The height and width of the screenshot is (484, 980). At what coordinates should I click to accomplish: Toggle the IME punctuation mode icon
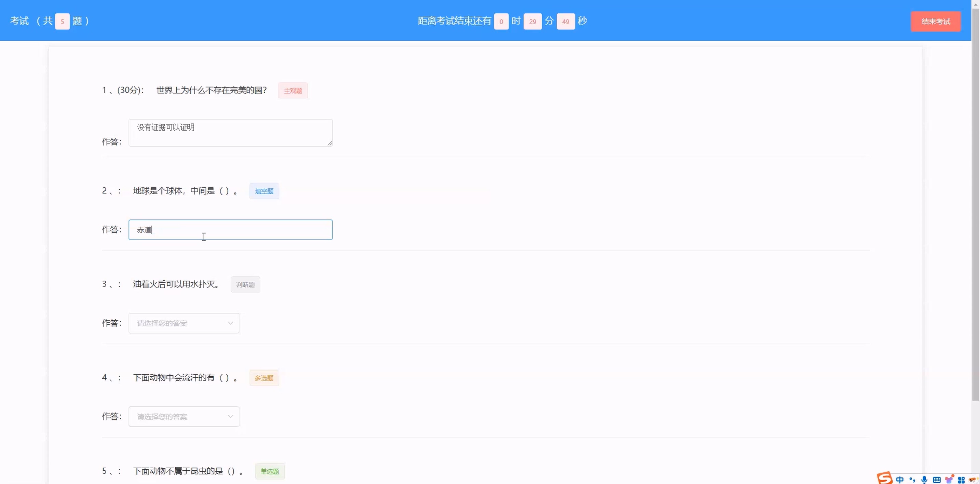(912, 480)
